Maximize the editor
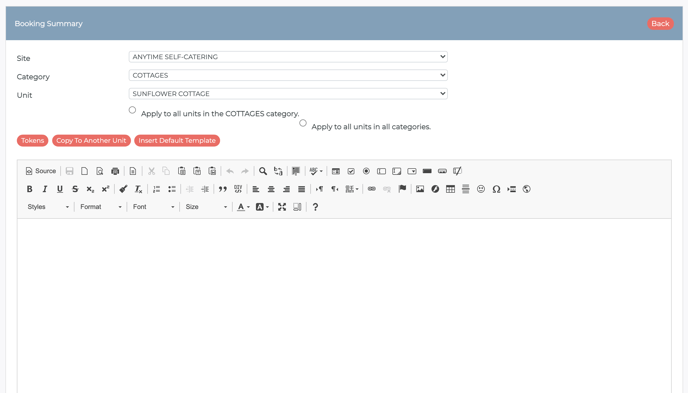The height and width of the screenshot is (393, 688). point(282,207)
